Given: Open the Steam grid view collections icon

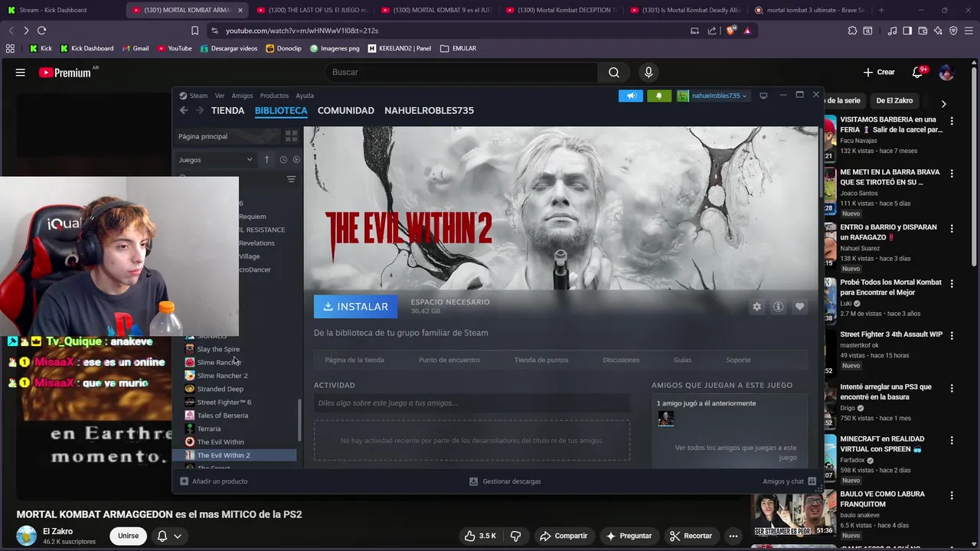Looking at the screenshot, I should (291, 136).
